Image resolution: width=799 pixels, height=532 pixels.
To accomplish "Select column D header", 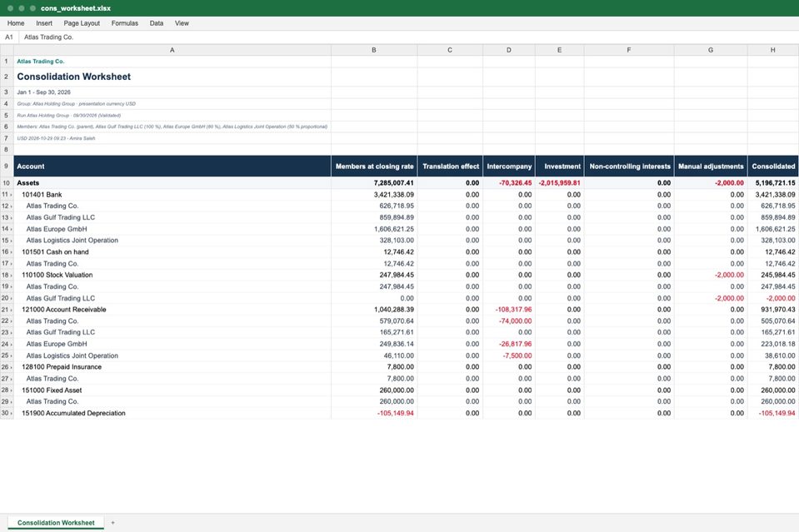I will pyautogui.click(x=509, y=50).
